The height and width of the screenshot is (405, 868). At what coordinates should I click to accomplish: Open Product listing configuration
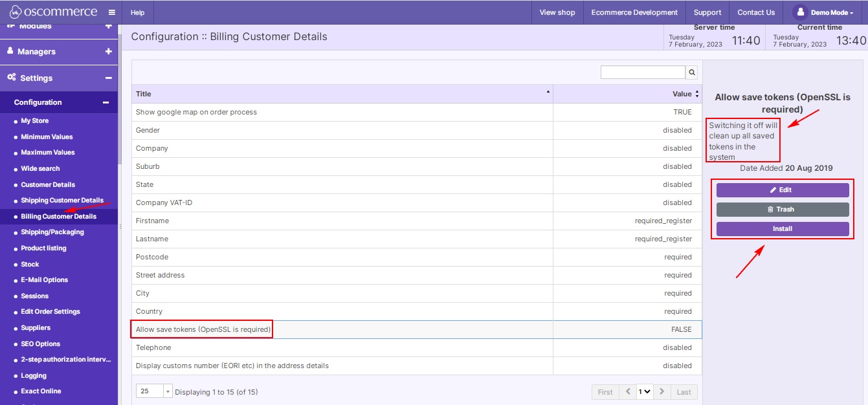43,248
